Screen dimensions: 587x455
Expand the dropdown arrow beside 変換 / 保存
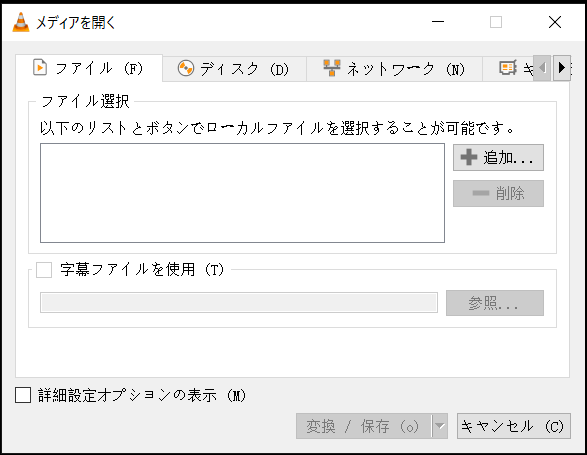440,426
